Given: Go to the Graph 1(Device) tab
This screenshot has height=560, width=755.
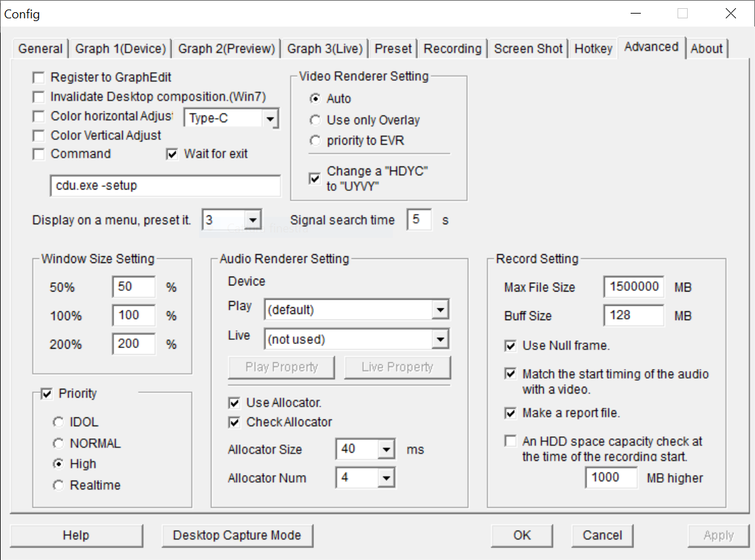Looking at the screenshot, I should tap(120, 48).
